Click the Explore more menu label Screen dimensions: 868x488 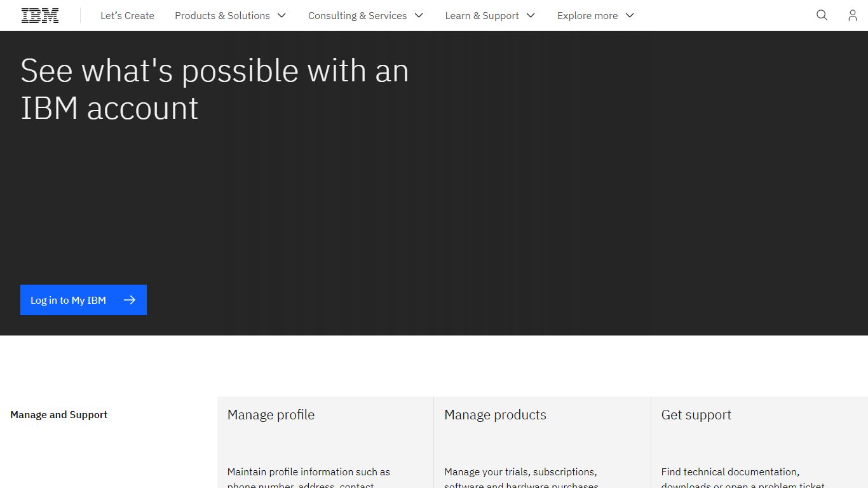click(587, 15)
